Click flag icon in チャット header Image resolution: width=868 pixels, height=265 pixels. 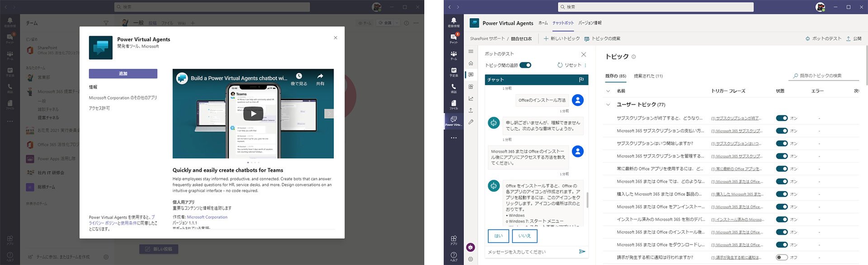click(581, 80)
